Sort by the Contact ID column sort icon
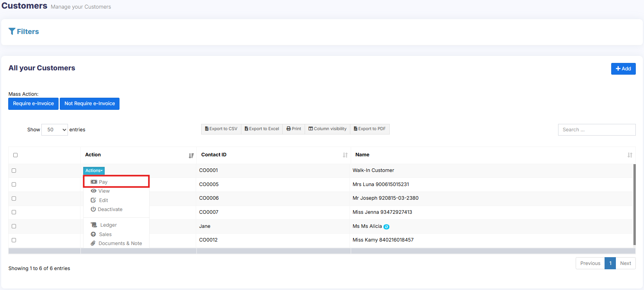Screen dimensions: 644x290 pos(345,155)
